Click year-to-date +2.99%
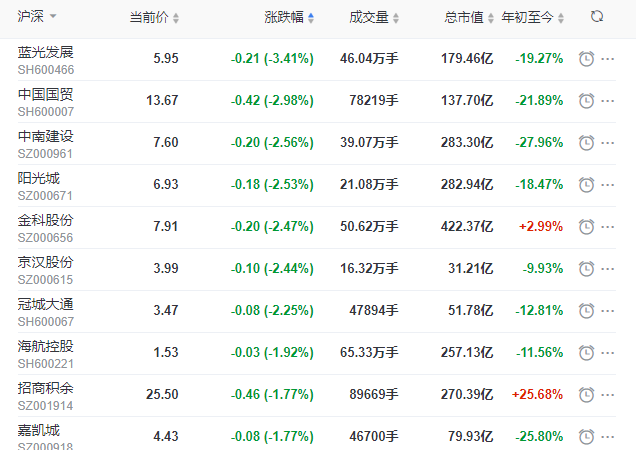This screenshot has width=636, height=450. click(541, 226)
